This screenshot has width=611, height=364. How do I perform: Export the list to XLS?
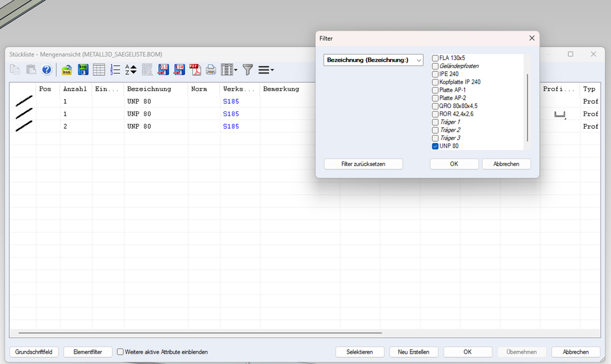(x=163, y=70)
